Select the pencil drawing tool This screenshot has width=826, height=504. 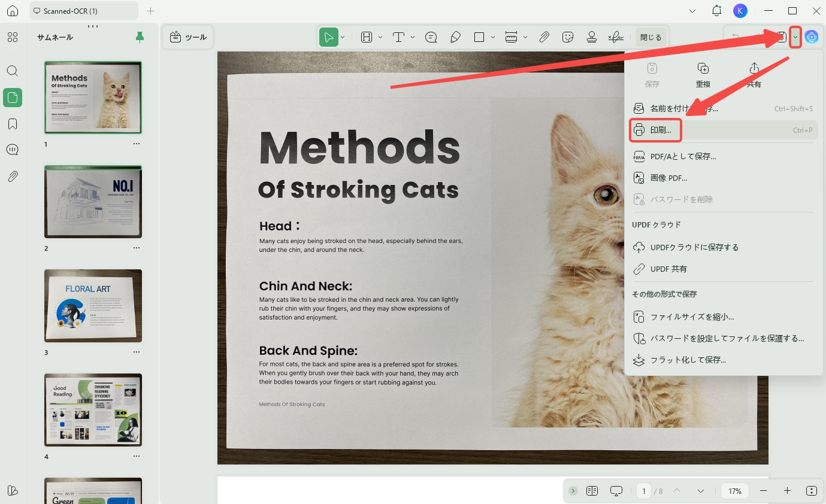click(x=455, y=37)
